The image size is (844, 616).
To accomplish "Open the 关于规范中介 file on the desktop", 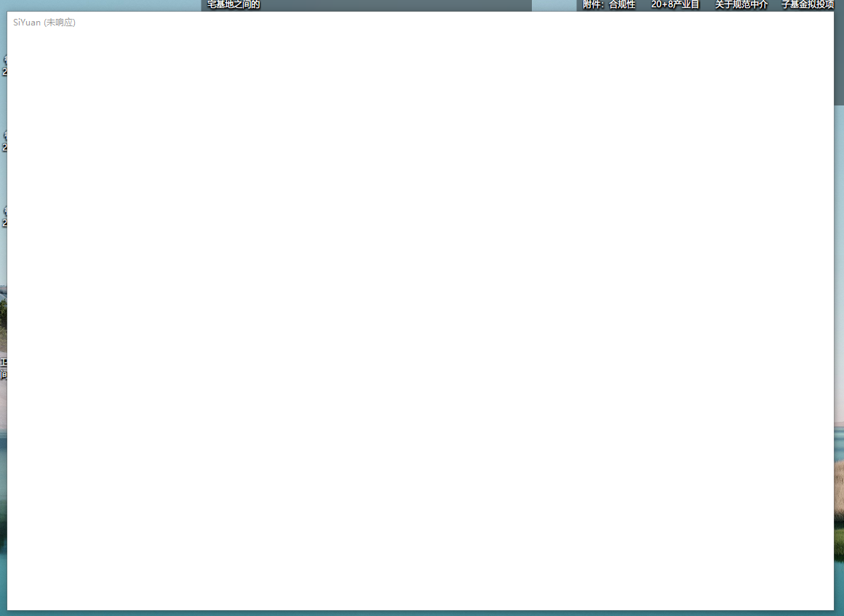I will tap(741, 4).
